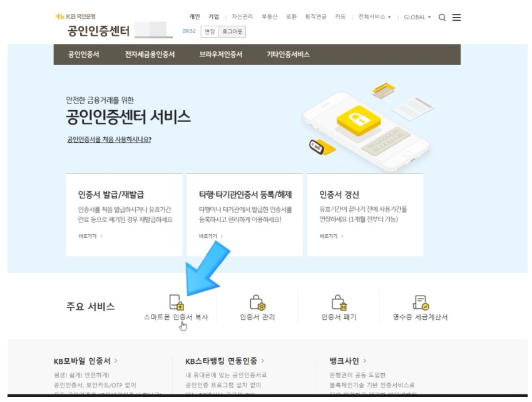Select the 전자세금용인증서 navigation tab
This screenshot has width=532, height=402.
(150, 54)
